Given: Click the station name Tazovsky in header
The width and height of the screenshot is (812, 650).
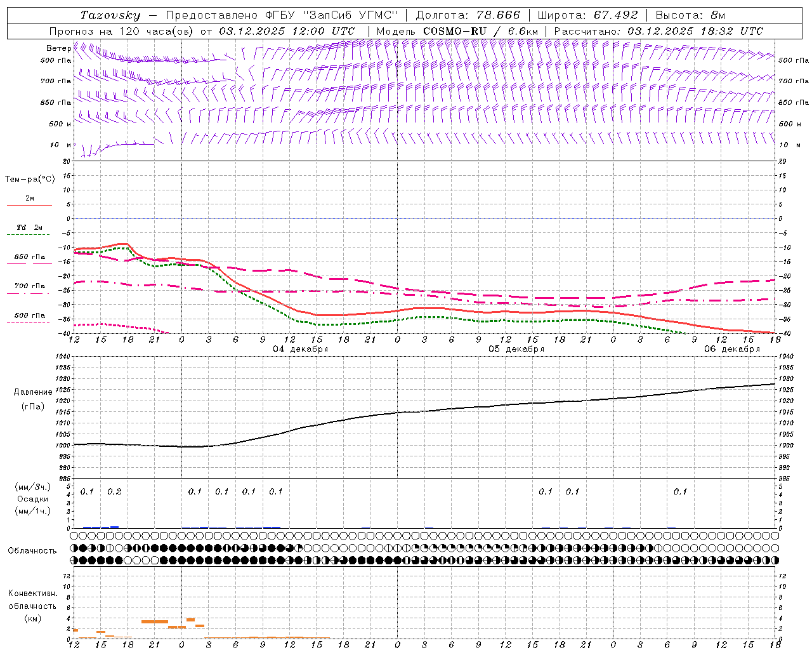Looking at the screenshot, I should (110, 15).
